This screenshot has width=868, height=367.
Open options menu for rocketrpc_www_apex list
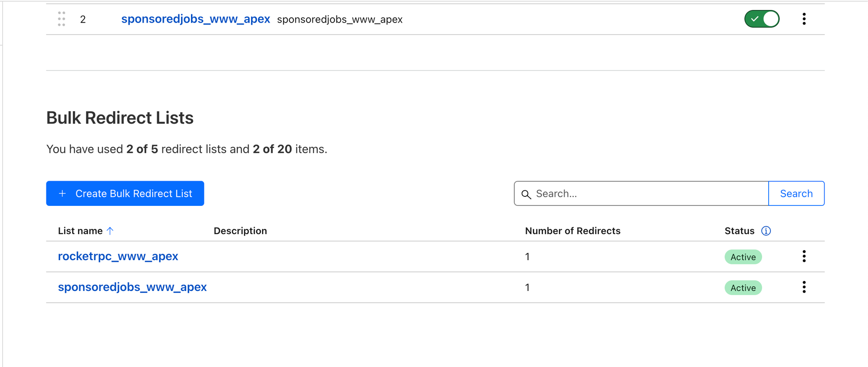tap(804, 256)
